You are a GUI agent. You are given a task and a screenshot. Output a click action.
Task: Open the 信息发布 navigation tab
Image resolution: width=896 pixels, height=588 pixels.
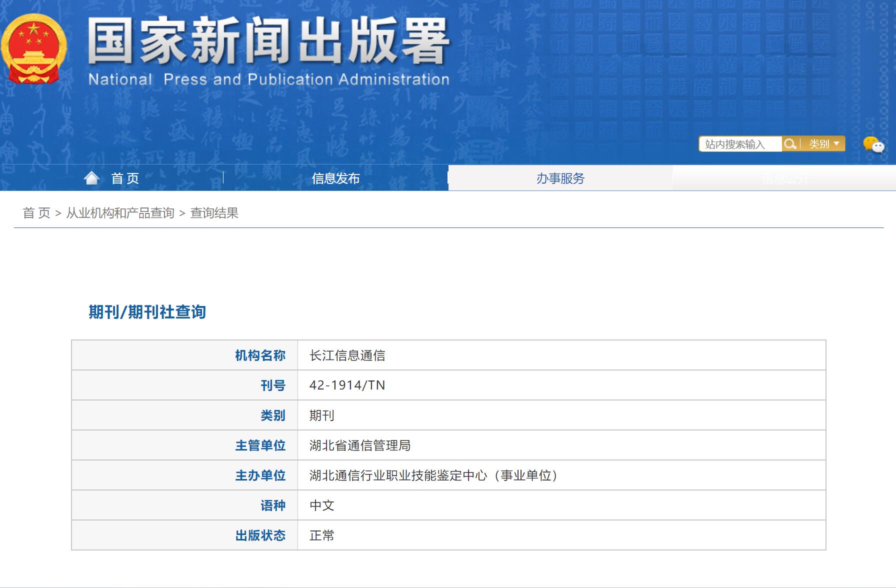[x=335, y=178]
